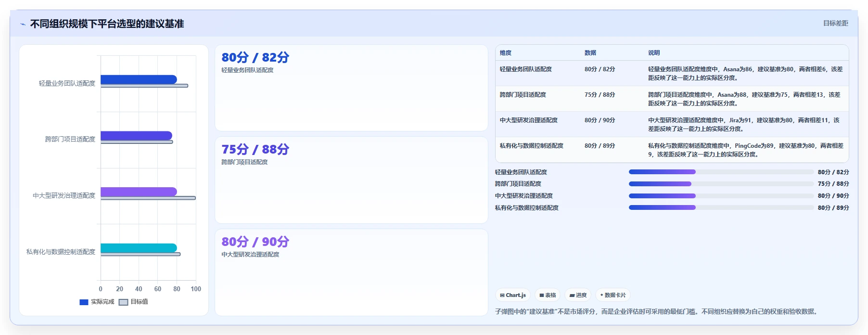Click the table description mentioning PingCode为89
Viewport: 868px width, 335px height.
745,150
